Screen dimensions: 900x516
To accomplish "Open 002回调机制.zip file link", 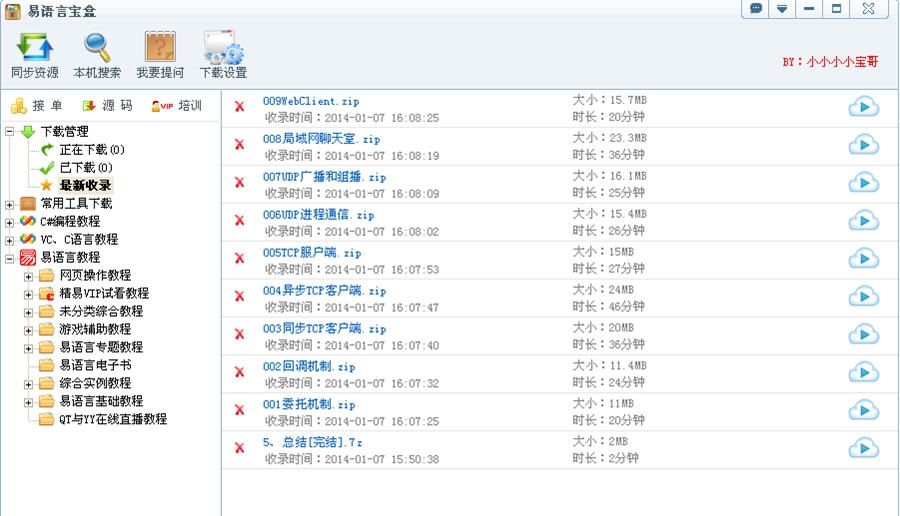I will [x=309, y=366].
